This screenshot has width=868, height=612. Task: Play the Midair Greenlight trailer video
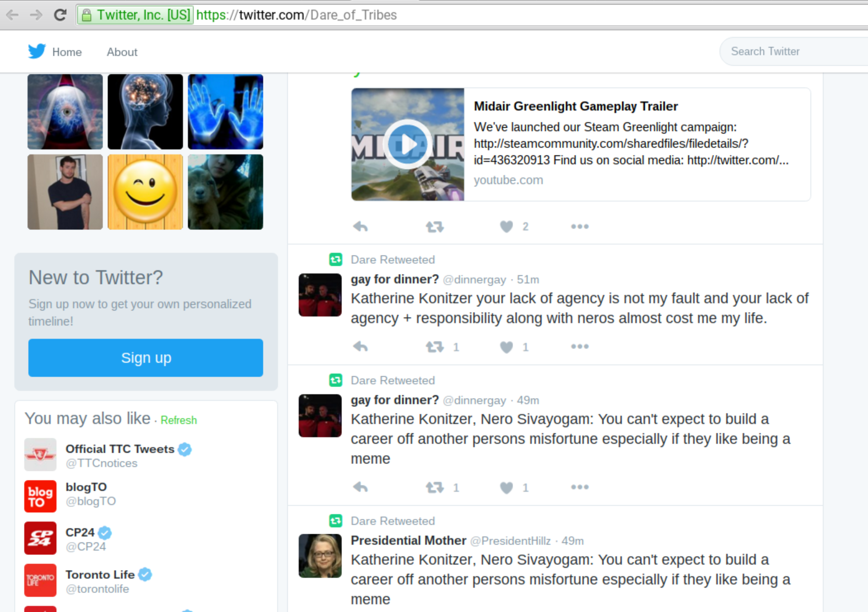click(408, 144)
